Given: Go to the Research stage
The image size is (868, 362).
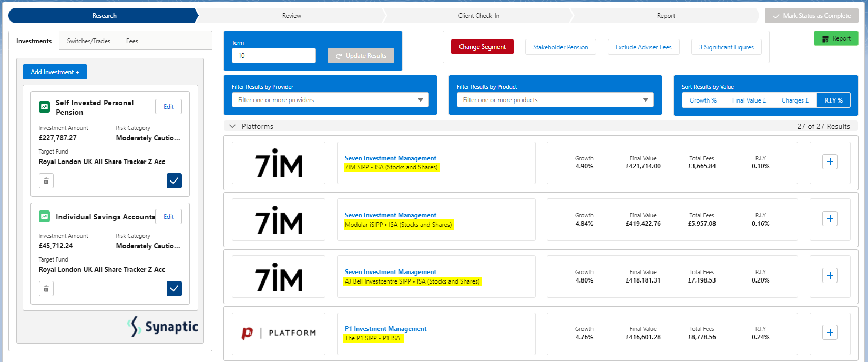Looking at the screenshot, I should point(104,16).
